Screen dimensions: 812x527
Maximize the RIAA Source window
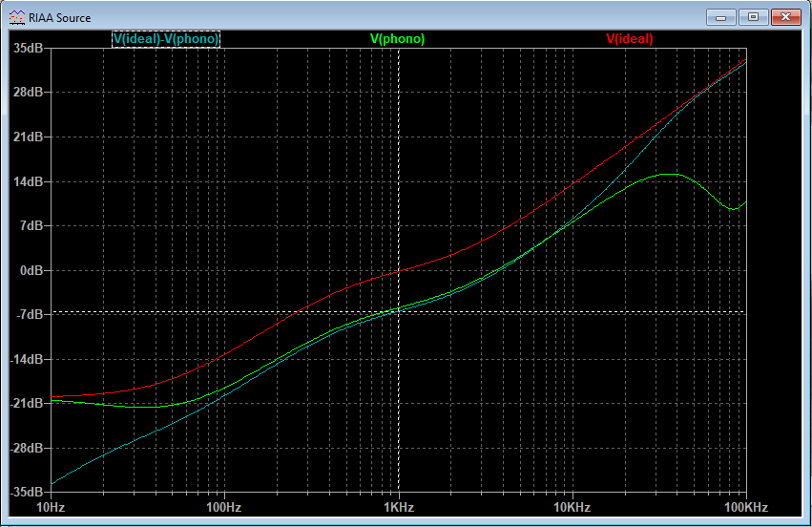753,17
